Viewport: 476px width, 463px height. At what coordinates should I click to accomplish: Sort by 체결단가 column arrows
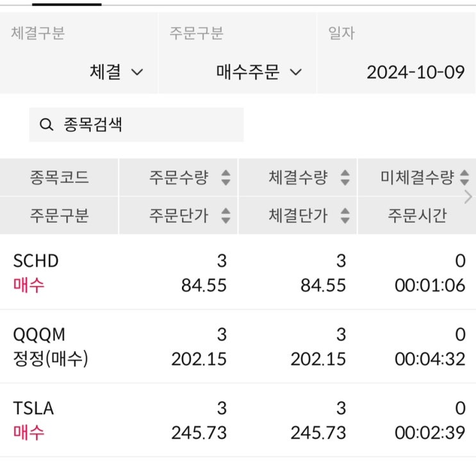point(345,215)
